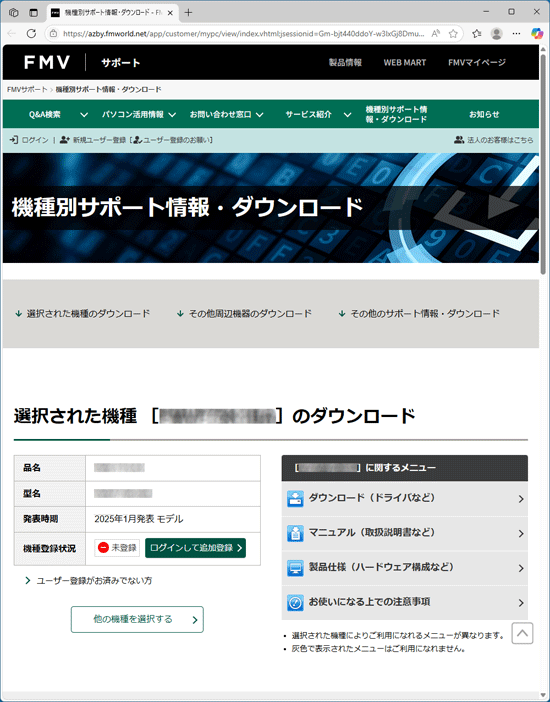Open ユーザー登録がお済みでない方 link
This screenshot has width=550, height=702.
click(x=94, y=581)
